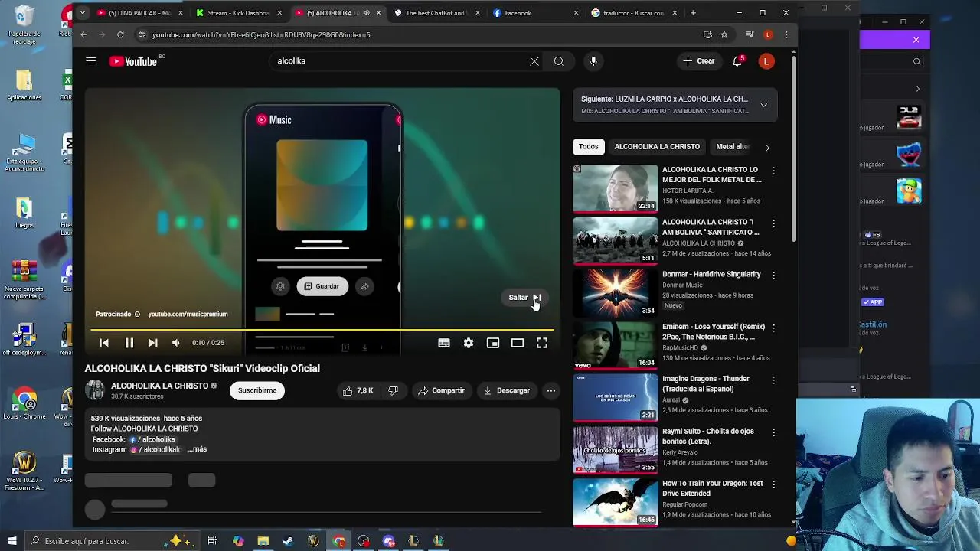
Task: Open more actions below video
Action: pyautogui.click(x=550, y=391)
